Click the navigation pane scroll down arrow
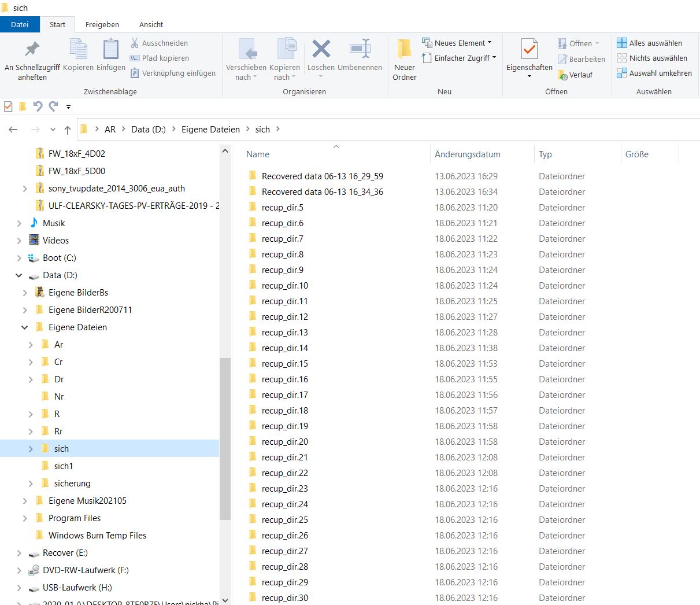Viewport: 700px width, 605px height. point(225,600)
